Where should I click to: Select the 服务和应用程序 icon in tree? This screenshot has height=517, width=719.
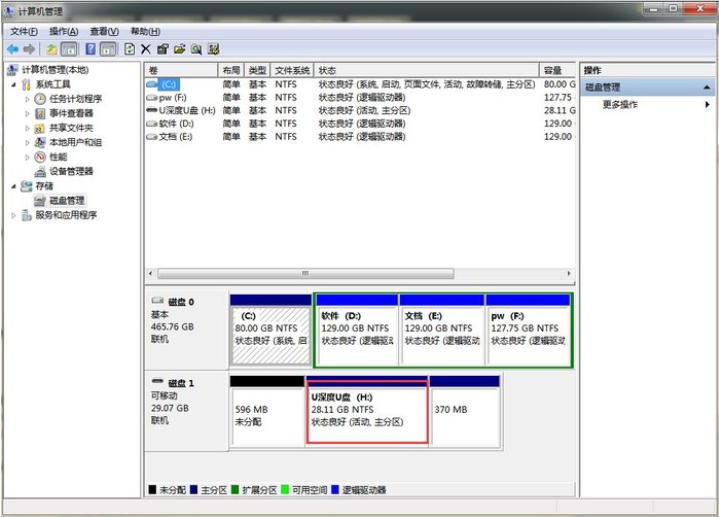click(27, 215)
